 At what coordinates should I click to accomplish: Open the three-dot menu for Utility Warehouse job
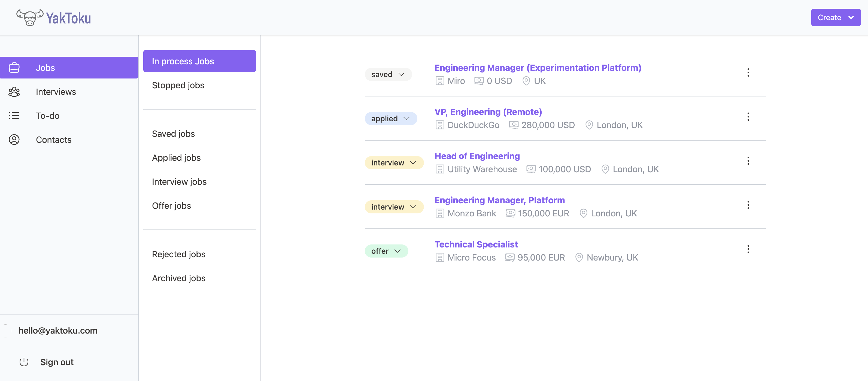click(748, 161)
